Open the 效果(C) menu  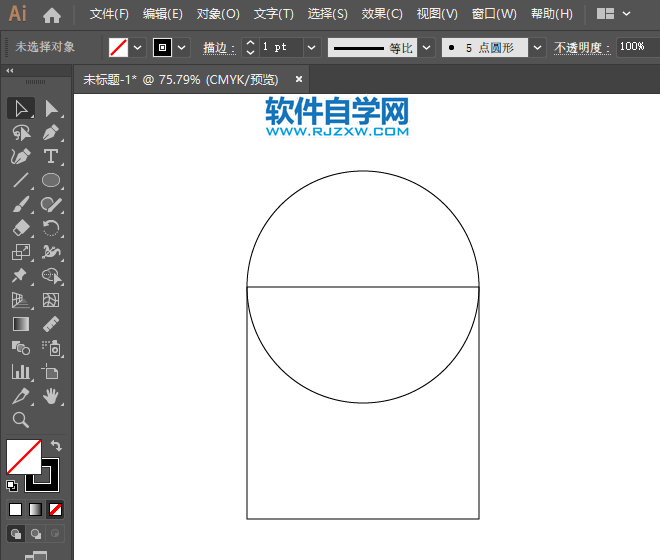pos(381,15)
